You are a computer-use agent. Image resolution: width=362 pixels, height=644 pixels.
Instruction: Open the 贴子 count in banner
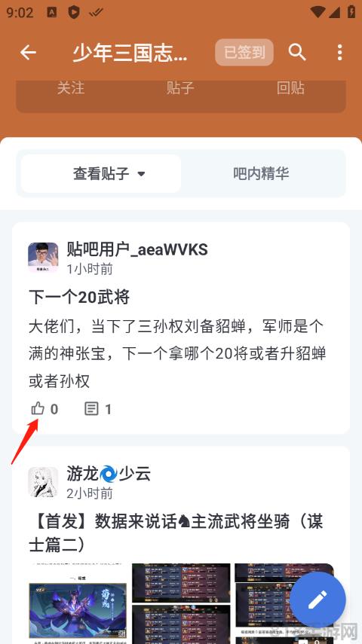click(180, 88)
